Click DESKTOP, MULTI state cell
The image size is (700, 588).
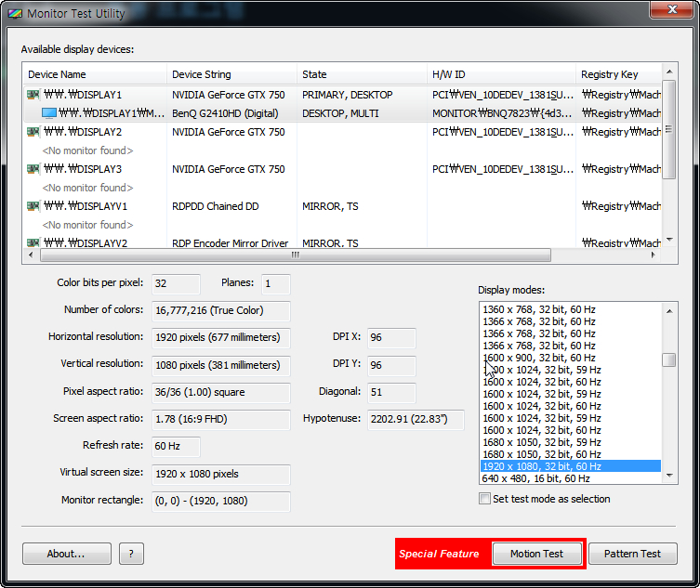click(340, 113)
